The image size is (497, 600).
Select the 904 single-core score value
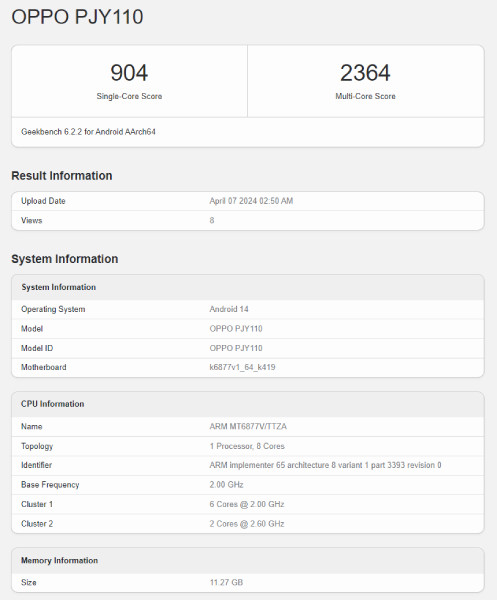[129, 73]
